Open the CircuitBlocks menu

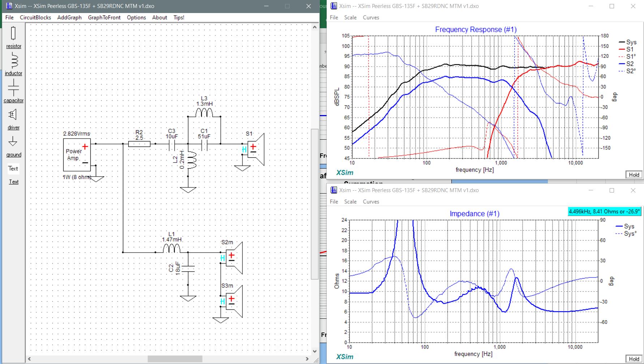[35, 17]
